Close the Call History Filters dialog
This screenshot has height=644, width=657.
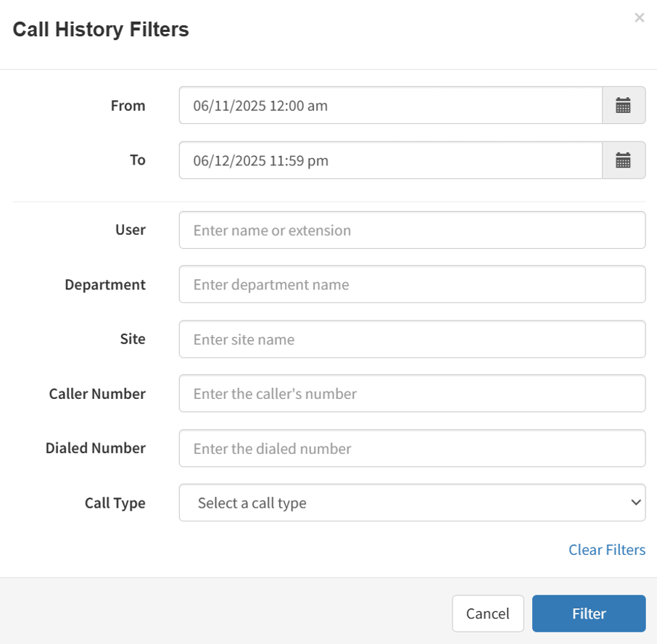click(639, 18)
